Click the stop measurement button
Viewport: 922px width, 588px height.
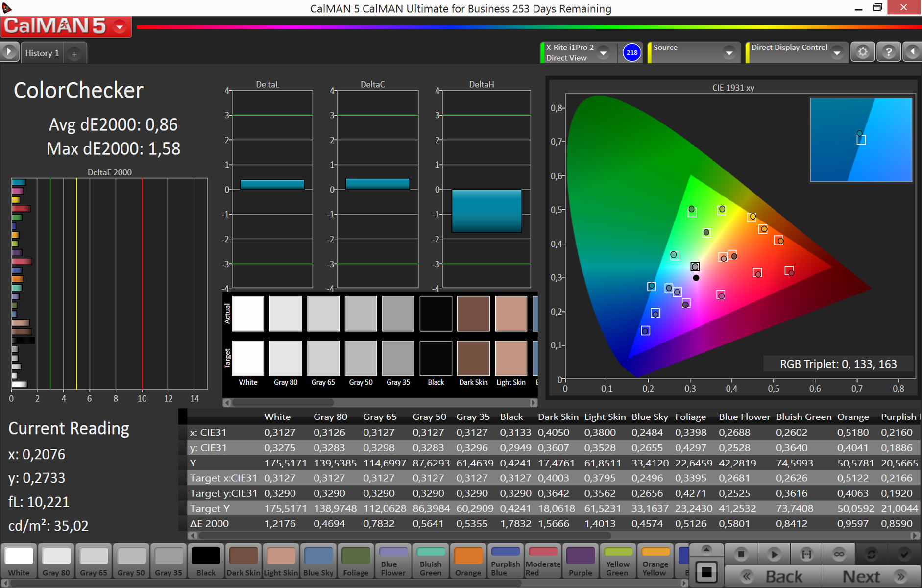click(741, 554)
